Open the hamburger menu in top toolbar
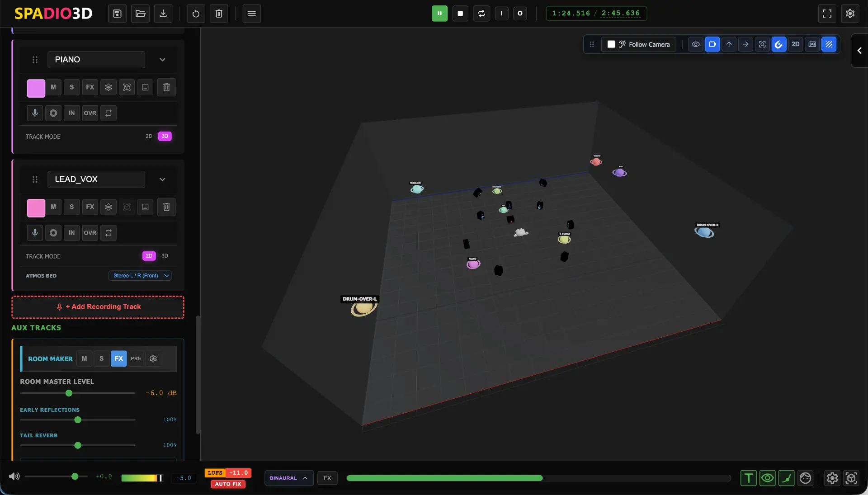Image resolution: width=868 pixels, height=495 pixels. tap(252, 14)
